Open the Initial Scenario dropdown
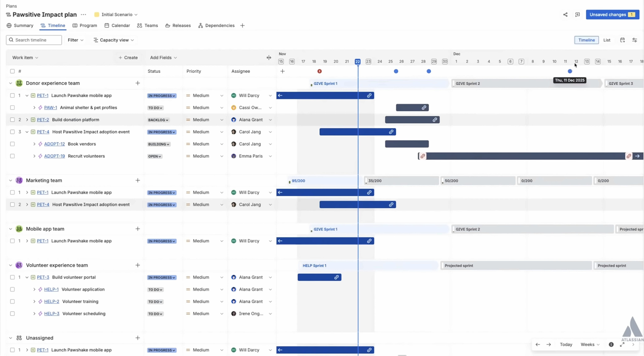 coord(116,14)
